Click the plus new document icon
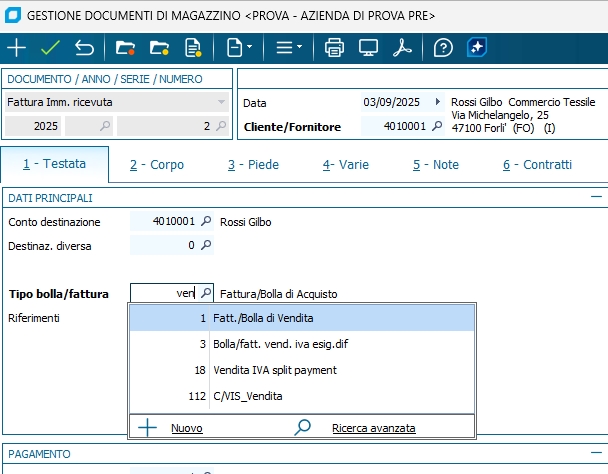This screenshot has height=474, width=608. (17, 48)
